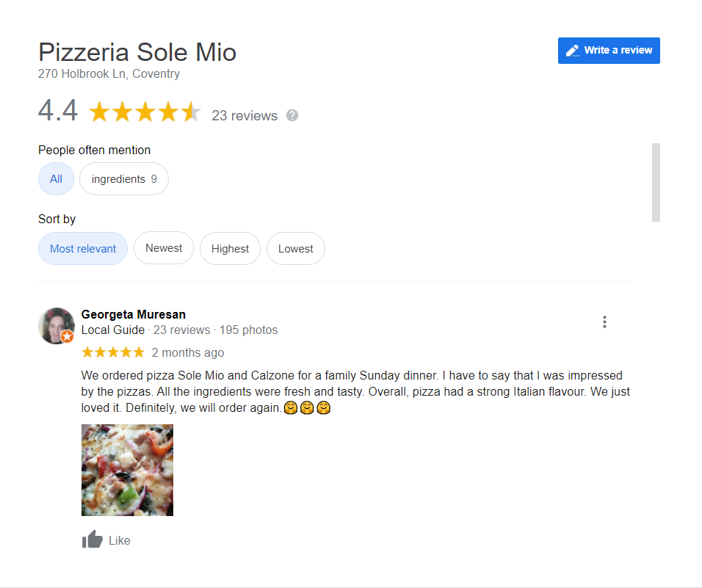702x588 pixels.
Task: Click Georgeta Muresan's profile avatar
Action: pyautogui.click(x=57, y=326)
